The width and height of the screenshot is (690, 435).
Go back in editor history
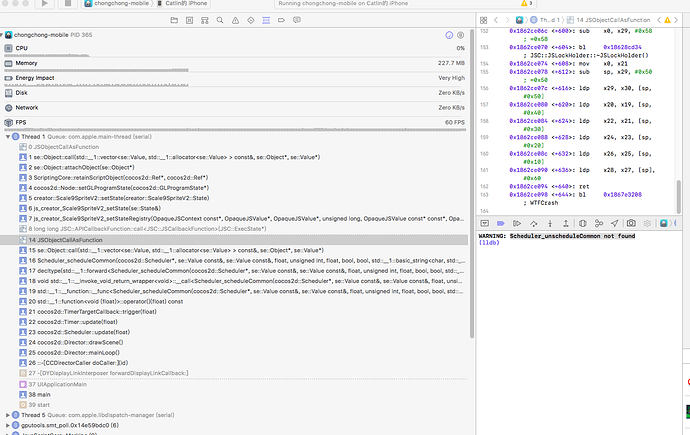pyautogui.click(x=496, y=20)
